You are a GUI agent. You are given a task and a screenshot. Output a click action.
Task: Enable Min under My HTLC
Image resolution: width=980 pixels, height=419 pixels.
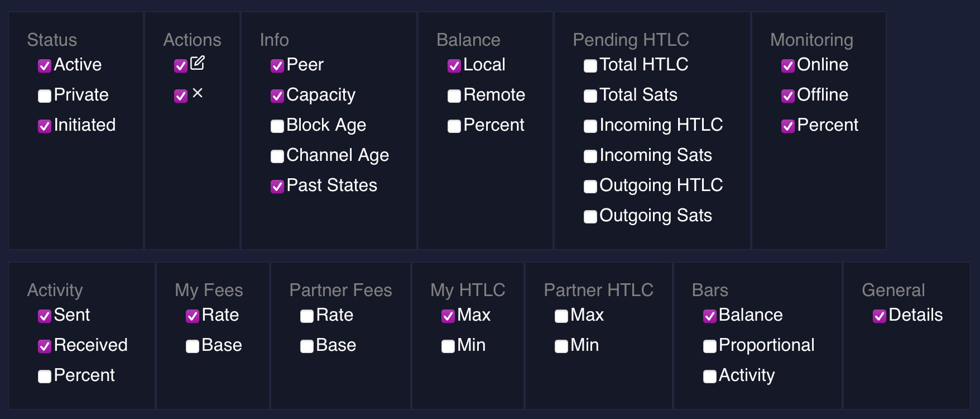tap(448, 346)
